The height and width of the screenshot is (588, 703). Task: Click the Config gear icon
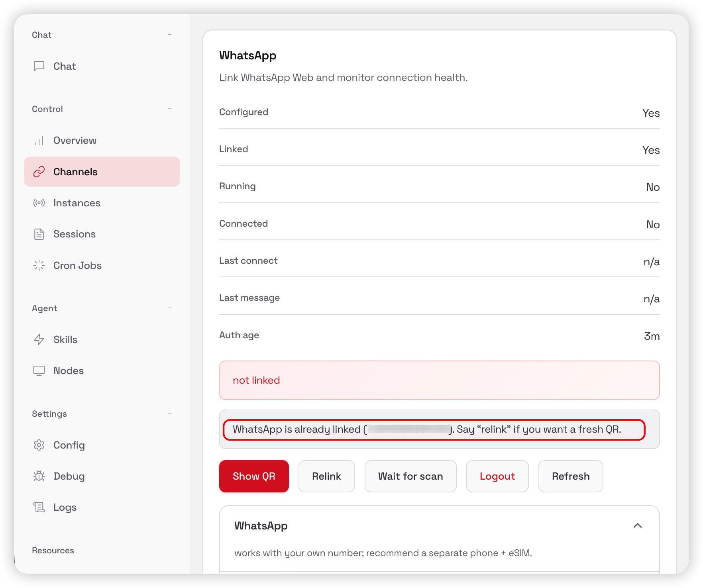point(39,445)
